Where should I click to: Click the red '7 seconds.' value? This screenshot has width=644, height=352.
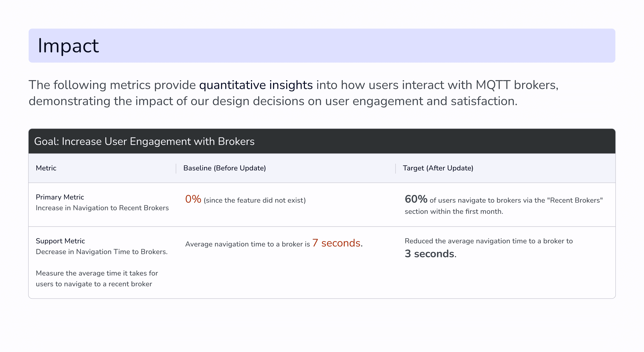(x=337, y=243)
